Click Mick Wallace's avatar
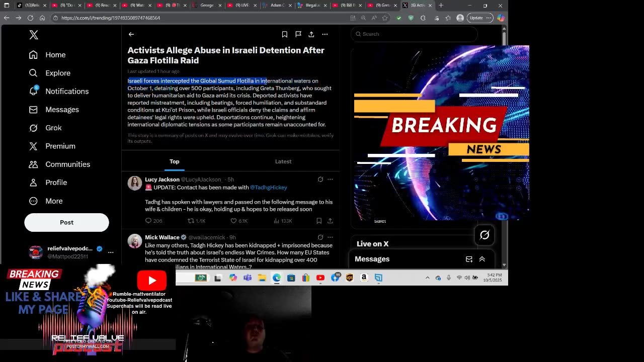Viewport: 644px width, 362px height. tap(135, 241)
